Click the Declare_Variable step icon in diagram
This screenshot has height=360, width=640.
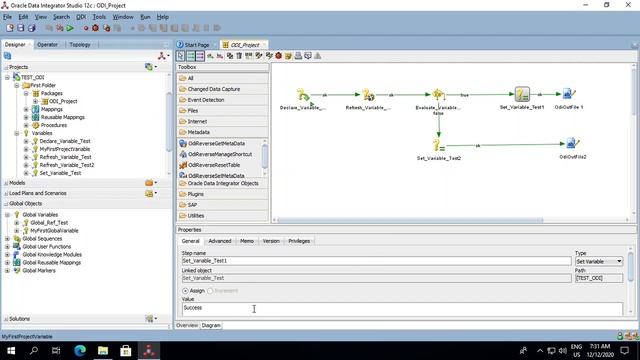coord(303,95)
